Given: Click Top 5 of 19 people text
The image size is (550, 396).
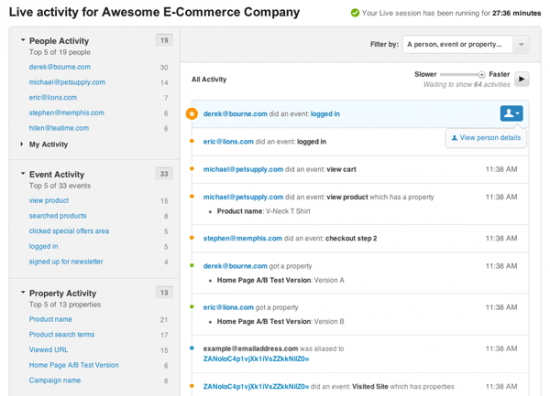Looking at the screenshot, I should 60,52.
